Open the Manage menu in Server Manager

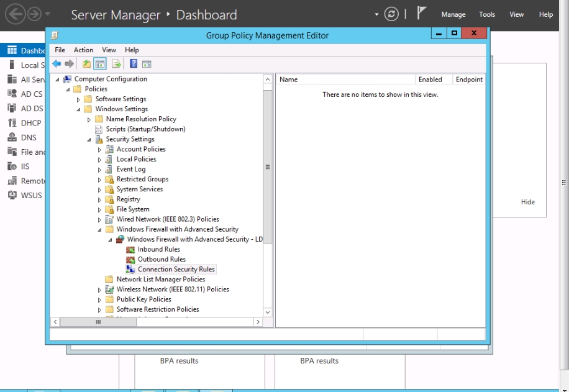[x=453, y=14]
